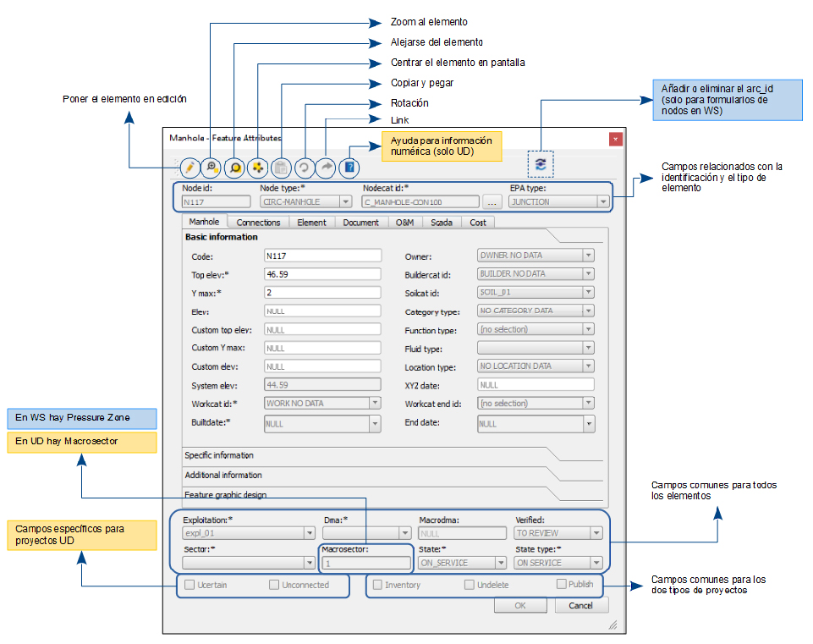The image size is (813, 644).
Task: Open the Document tab
Action: [361, 223]
